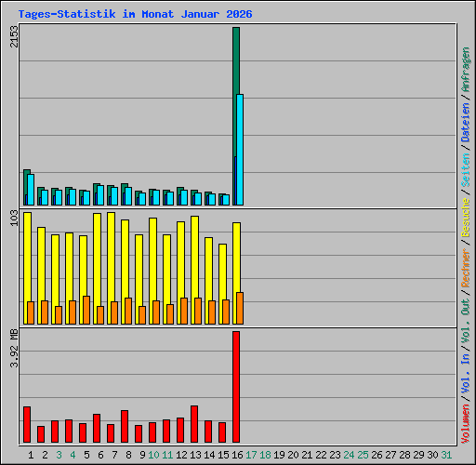Click day label '9' on the x-axis

click(x=142, y=455)
